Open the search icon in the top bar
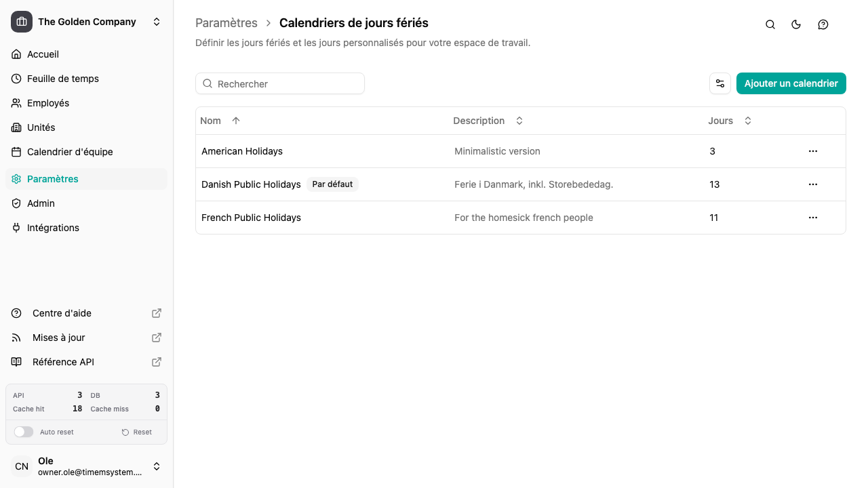 [770, 24]
